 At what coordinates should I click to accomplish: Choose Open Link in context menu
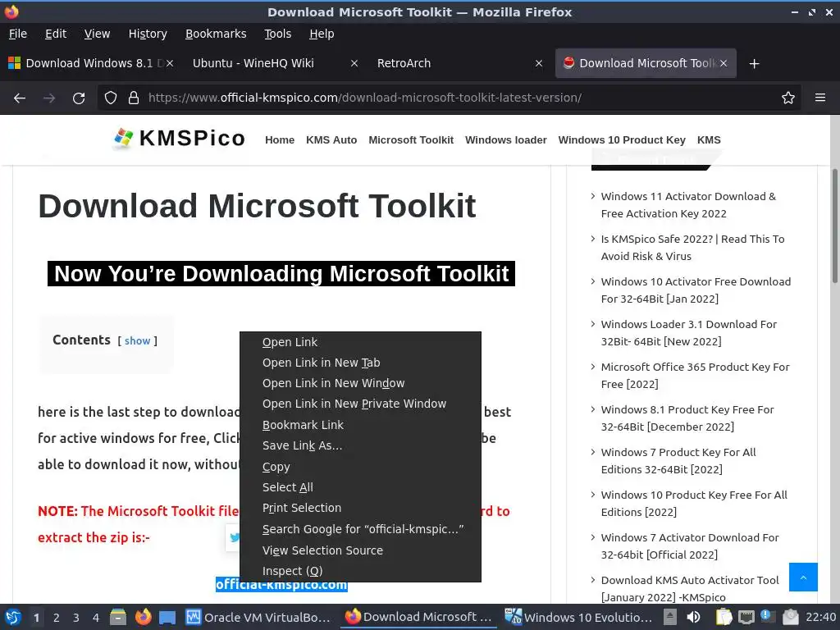point(360,342)
